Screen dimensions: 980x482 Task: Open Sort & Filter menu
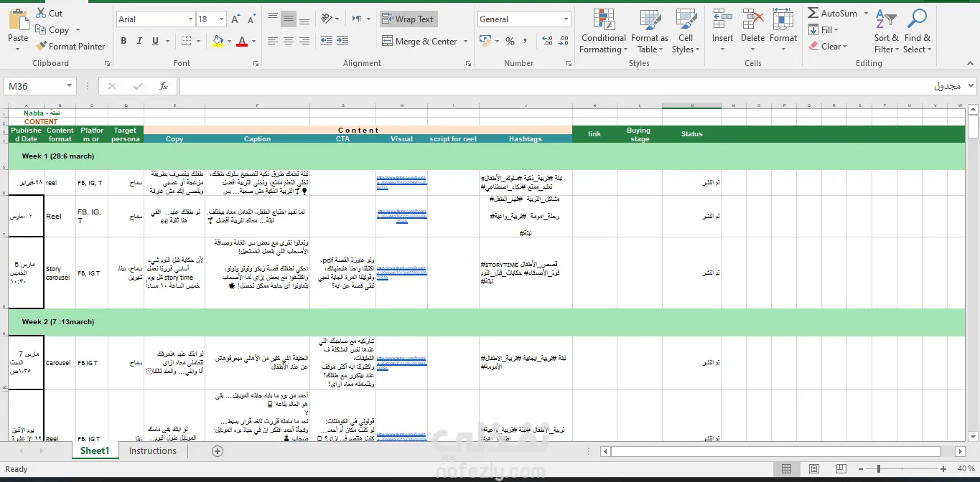coord(886,31)
